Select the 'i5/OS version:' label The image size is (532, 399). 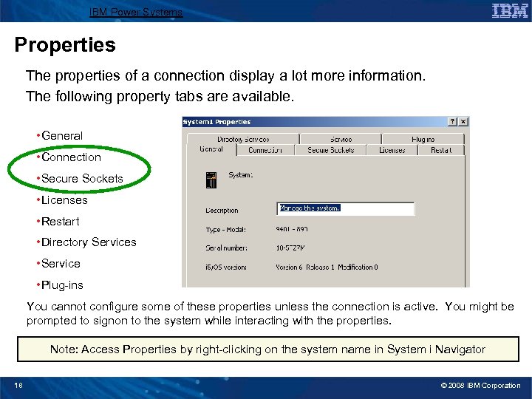pos(225,267)
